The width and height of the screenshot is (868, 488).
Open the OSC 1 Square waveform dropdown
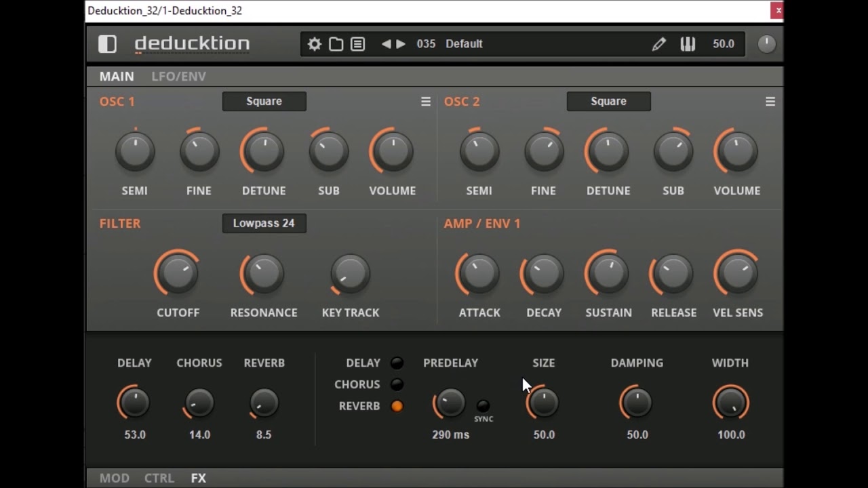[x=264, y=102]
